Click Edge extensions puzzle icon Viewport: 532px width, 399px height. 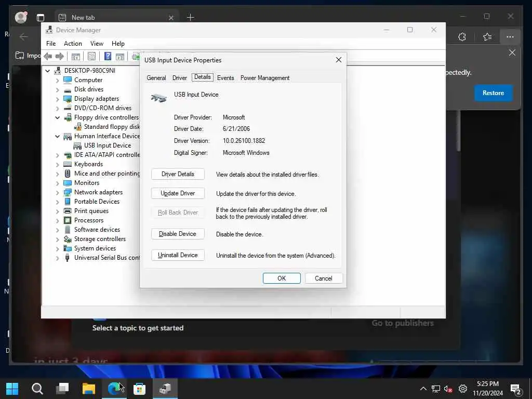click(462, 37)
